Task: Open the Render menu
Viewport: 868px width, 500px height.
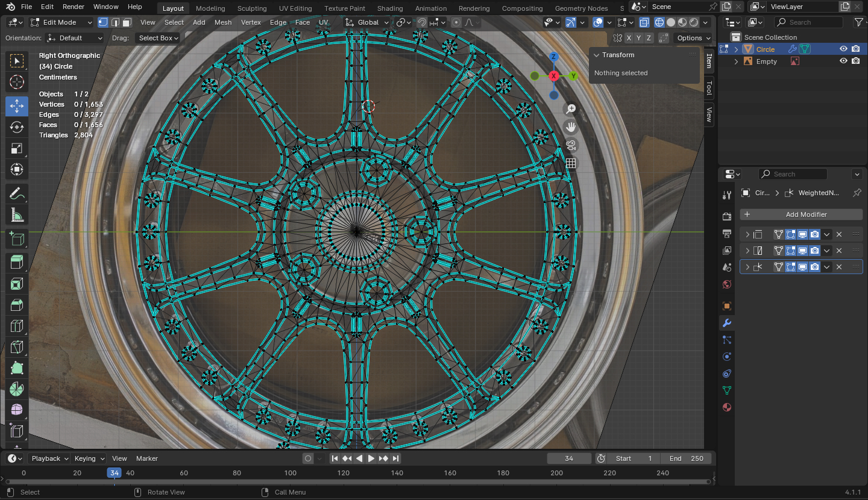Action: pos(74,7)
